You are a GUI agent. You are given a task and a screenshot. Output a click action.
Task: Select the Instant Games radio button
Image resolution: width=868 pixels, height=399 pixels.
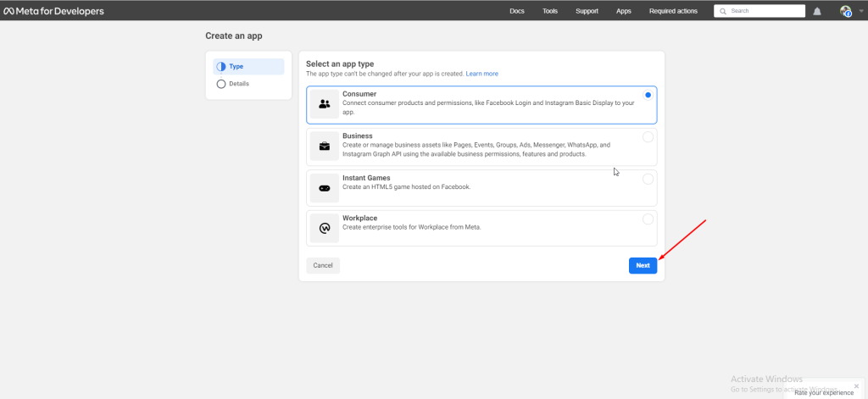pos(648,180)
